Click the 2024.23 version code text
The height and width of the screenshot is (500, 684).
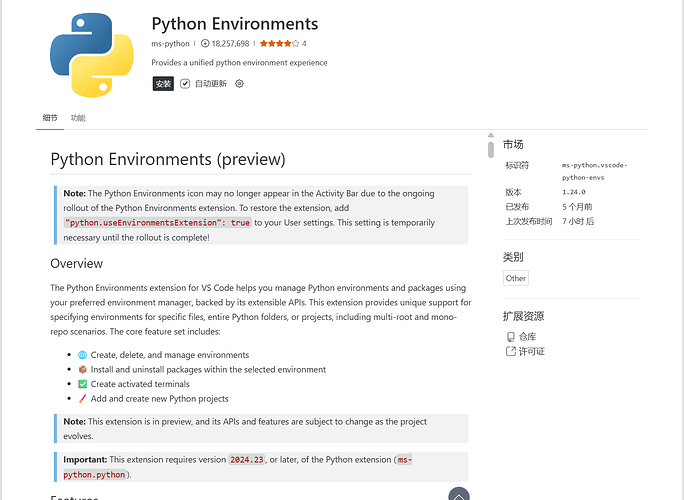[x=246, y=459]
